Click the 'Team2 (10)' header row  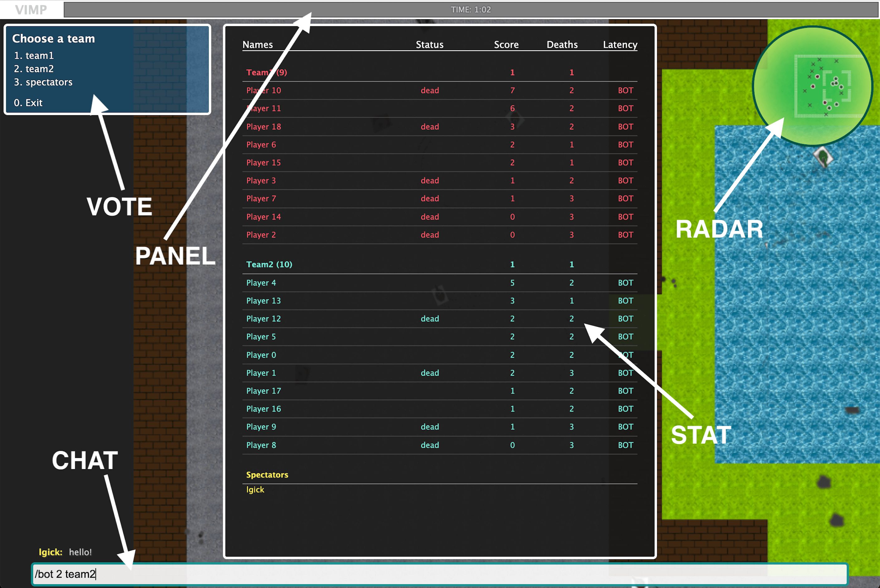[440, 264]
